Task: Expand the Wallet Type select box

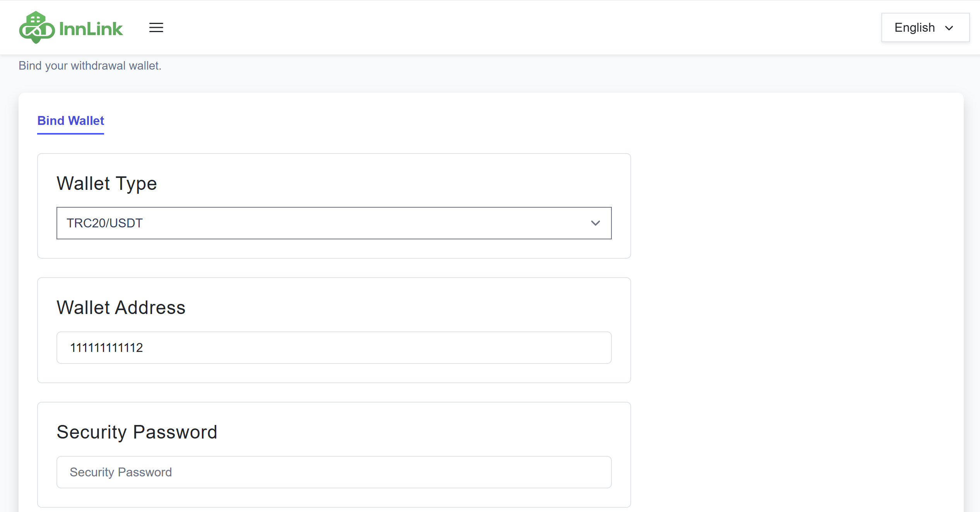Action: click(333, 223)
